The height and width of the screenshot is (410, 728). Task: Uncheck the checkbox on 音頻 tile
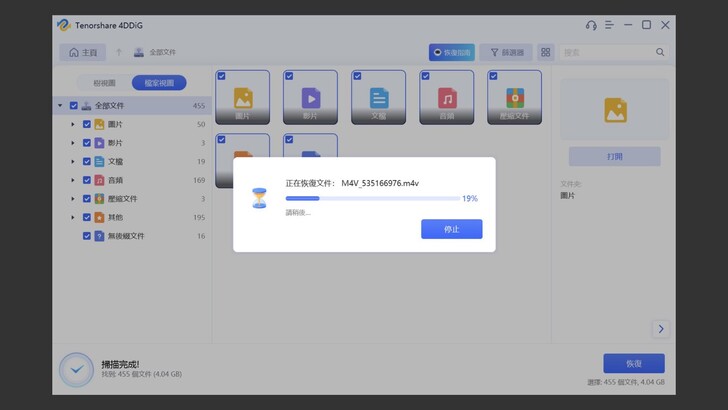[426, 76]
